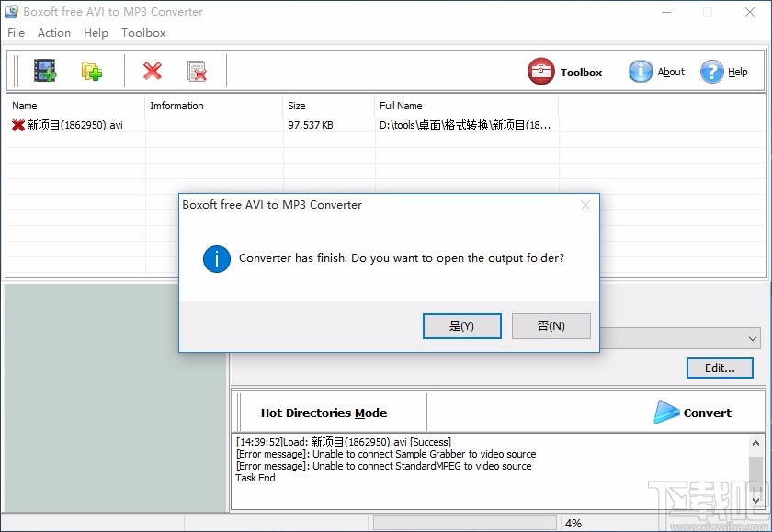Select the red X delete file icon
772x532 pixels.
(152, 70)
